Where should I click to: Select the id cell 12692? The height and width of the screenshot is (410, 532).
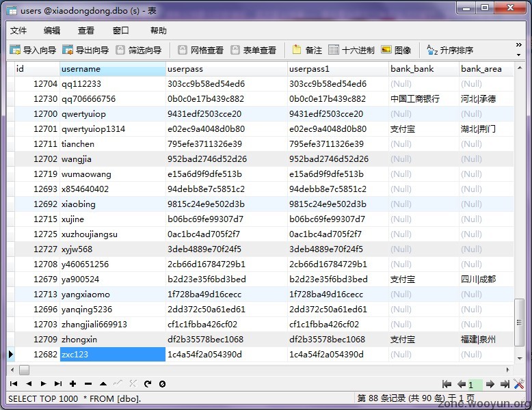tap(37, 204)
